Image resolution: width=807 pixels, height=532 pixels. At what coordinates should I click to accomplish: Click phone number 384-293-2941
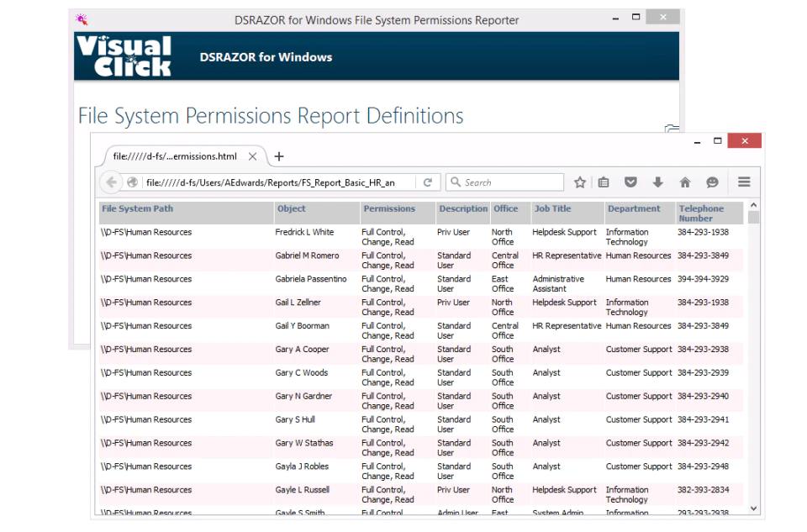(x=703, y=419)
